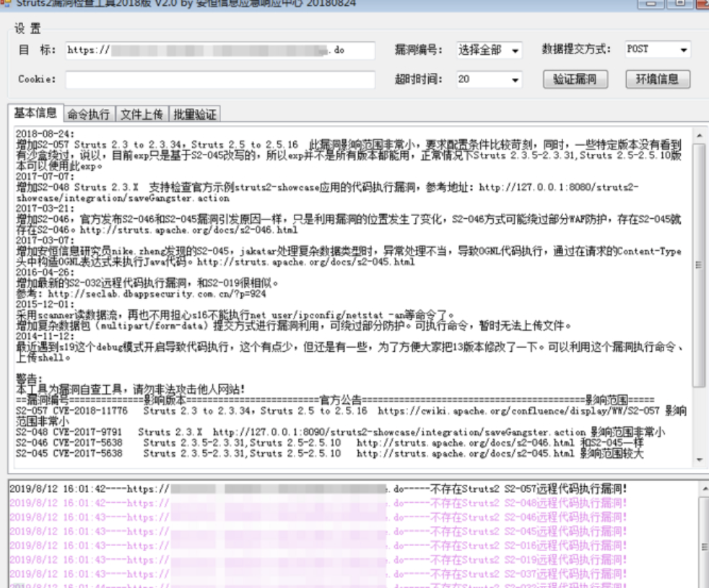Switch to the 文件上传 tab

point(142,114)
